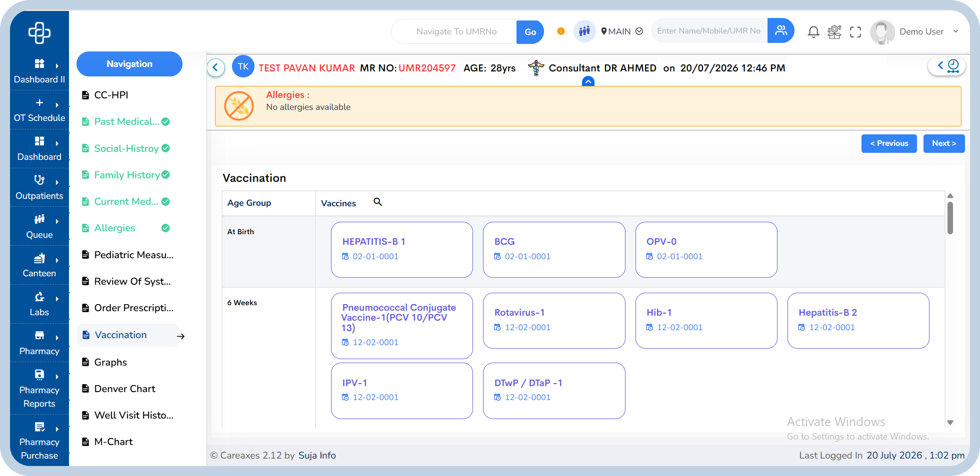Open Dashboard II in sidebar

(39, 71)
